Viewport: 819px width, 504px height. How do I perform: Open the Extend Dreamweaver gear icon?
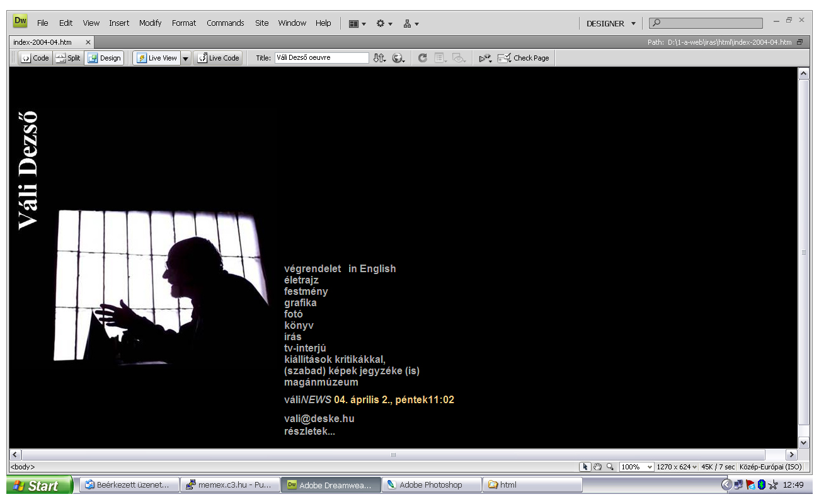pyautogui.click(x=384, y=23)
